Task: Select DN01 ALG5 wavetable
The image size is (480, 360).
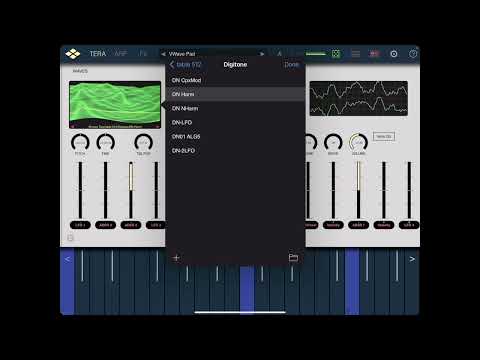Action: [x=235, y=136]
